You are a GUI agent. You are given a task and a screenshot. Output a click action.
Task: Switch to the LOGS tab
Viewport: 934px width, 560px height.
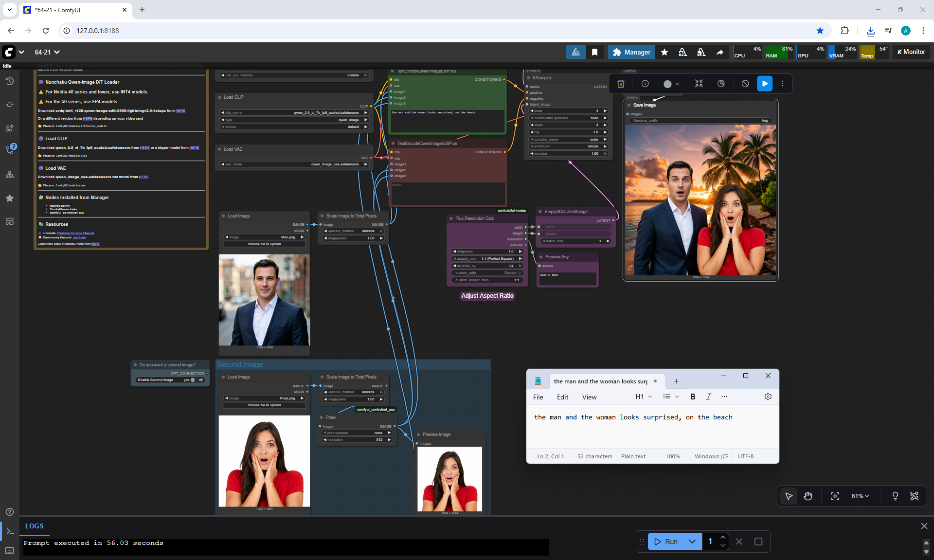click(x=34, y=526)
